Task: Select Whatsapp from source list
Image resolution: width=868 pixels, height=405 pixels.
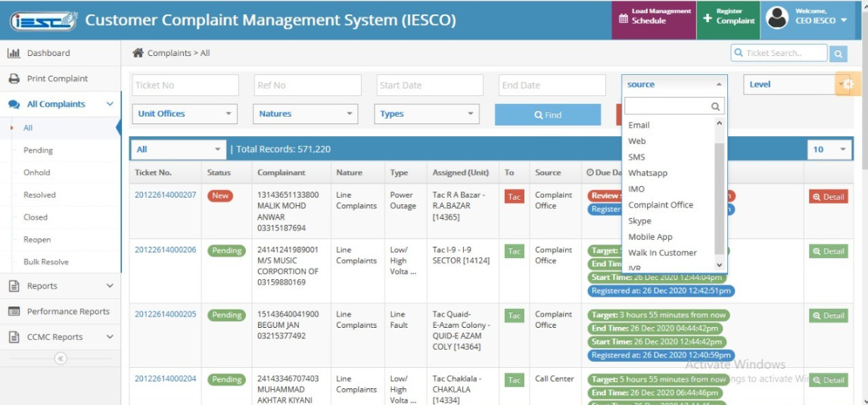Action: click(x=669, y=173)
